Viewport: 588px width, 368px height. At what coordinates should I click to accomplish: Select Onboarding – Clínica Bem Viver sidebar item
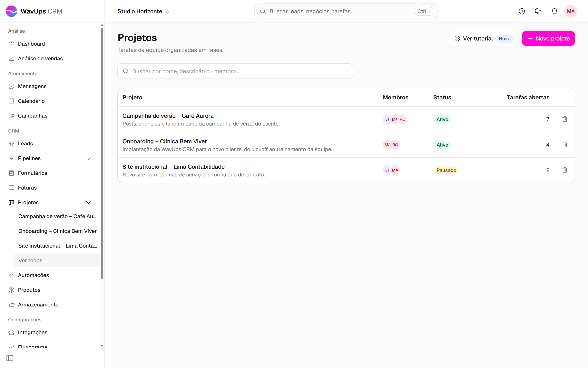(57, 231)
